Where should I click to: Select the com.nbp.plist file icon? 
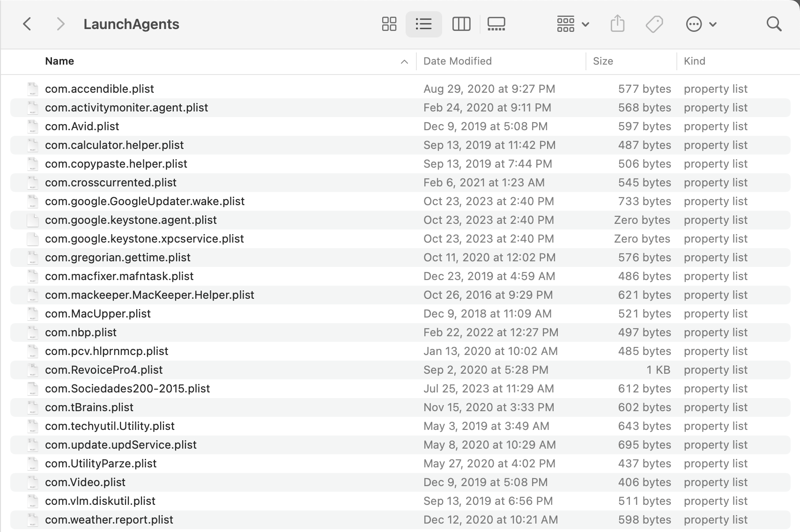33,332
